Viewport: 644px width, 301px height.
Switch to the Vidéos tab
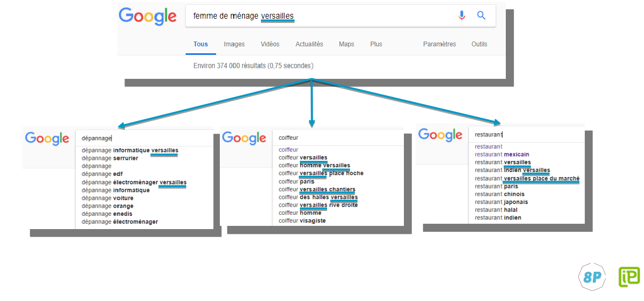point(270,44)
